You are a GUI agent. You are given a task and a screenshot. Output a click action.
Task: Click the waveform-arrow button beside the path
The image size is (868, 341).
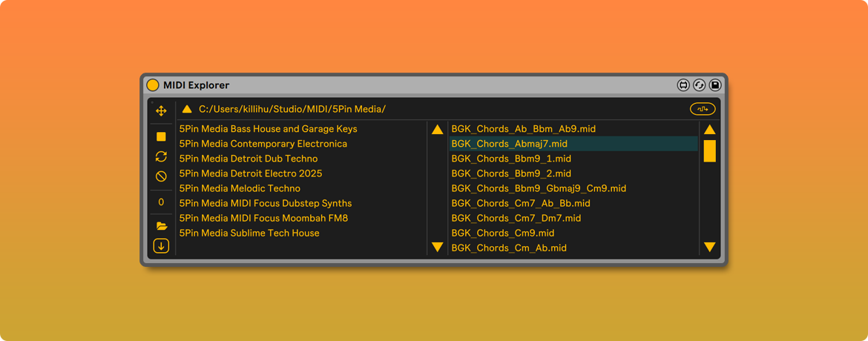coord(702,109)
